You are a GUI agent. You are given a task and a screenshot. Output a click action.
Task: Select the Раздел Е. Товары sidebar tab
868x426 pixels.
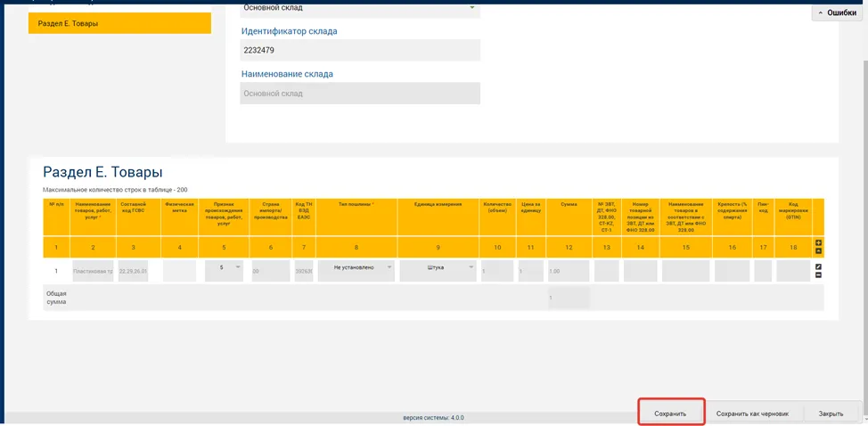[119, 23]
